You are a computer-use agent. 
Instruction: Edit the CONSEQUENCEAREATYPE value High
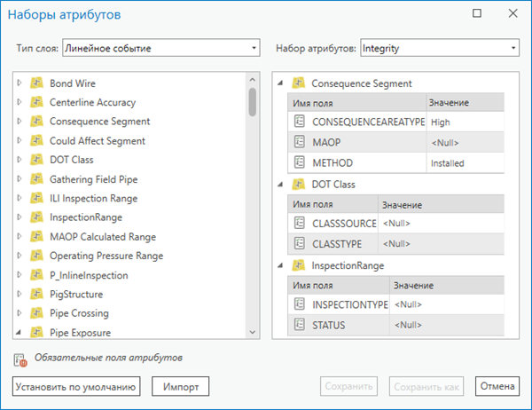pyautogui.click(x=465, y=122)
